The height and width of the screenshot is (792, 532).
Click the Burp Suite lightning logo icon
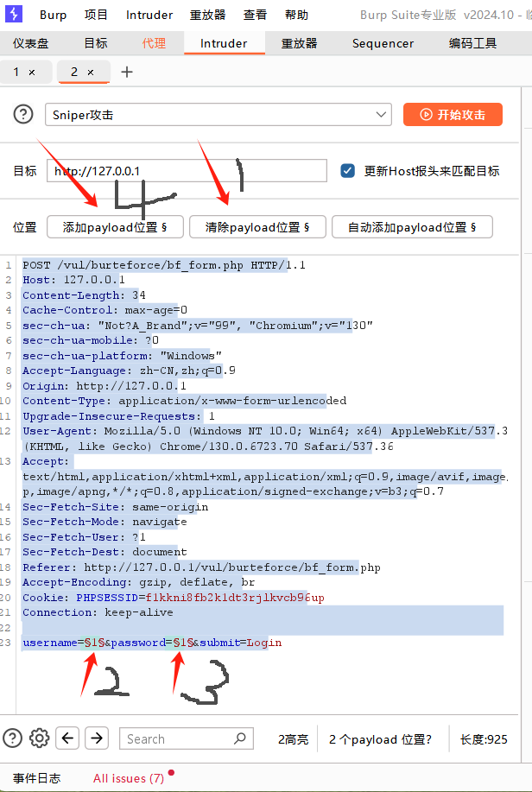pyautogui.click(x=14, y=14)
